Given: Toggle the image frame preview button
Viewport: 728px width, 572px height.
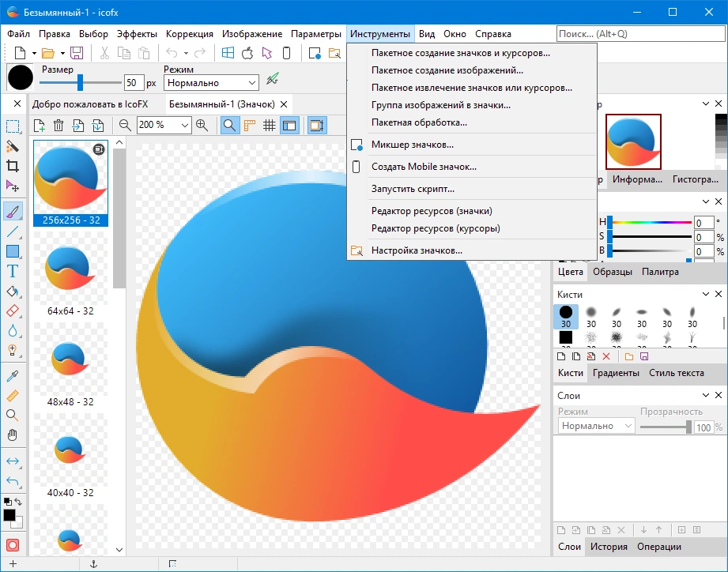Looking at the screenshot, I should tap(316, 126).
